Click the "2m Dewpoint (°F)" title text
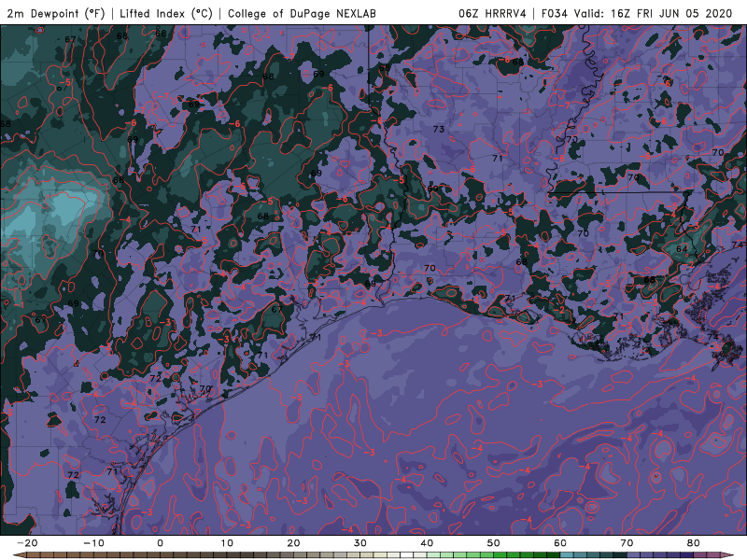 click(56, 13)
